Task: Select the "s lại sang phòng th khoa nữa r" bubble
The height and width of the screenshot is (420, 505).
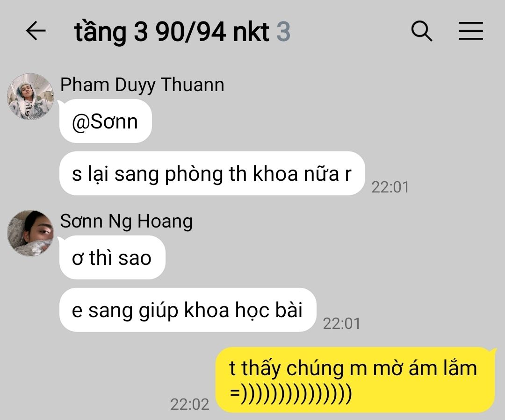Action: (212, 173)
